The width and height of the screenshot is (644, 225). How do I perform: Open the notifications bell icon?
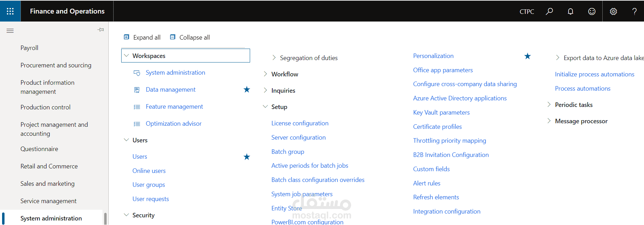tap(570, 11)
